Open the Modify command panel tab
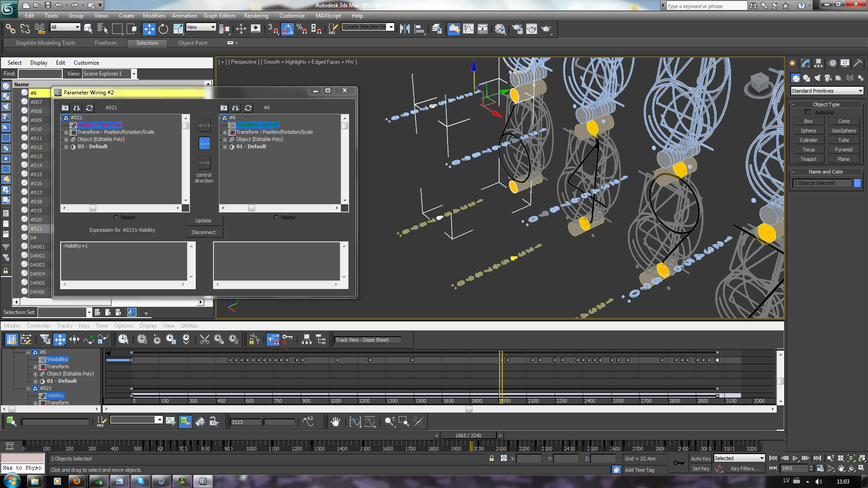 pyautogui.click(x=806, y=63)
